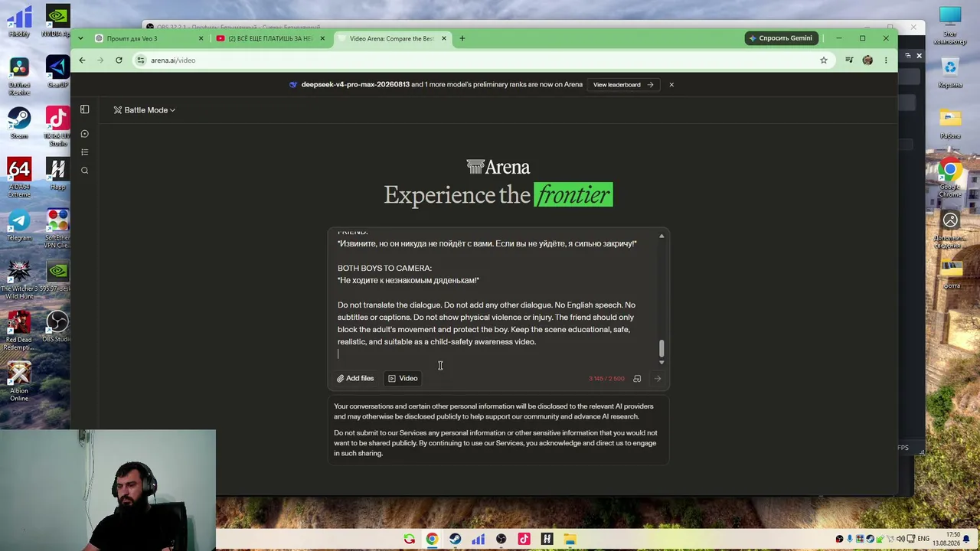Click the prompt scrollbar down arrow
Screen dimensions: 980x551
(661, 363)
